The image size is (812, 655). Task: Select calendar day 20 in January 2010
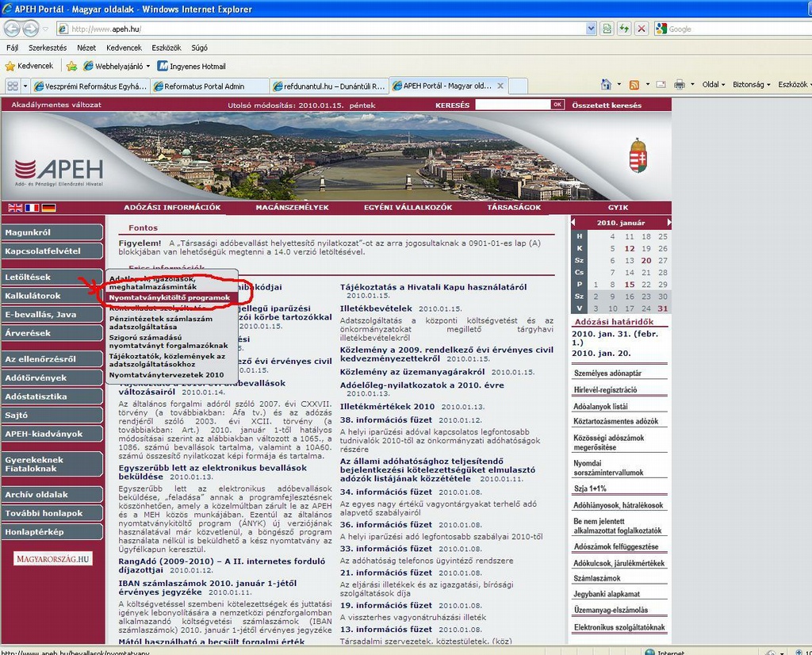pos(646,260)
